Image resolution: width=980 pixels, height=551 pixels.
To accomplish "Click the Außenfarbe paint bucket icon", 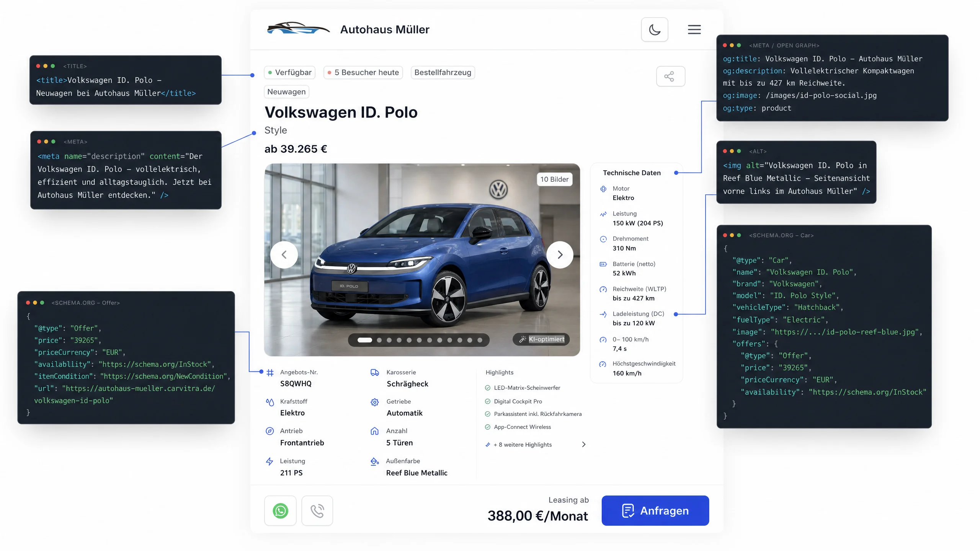I will (375, 461).
